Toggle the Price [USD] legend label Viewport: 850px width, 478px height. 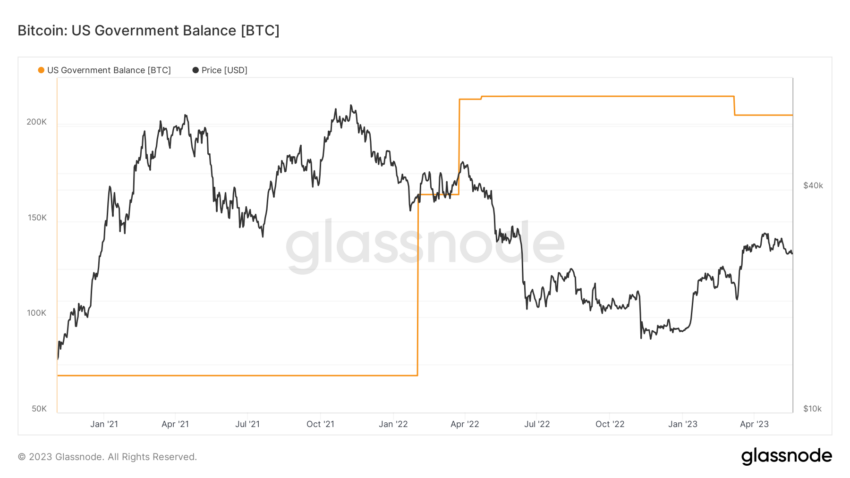pos(224,70)
